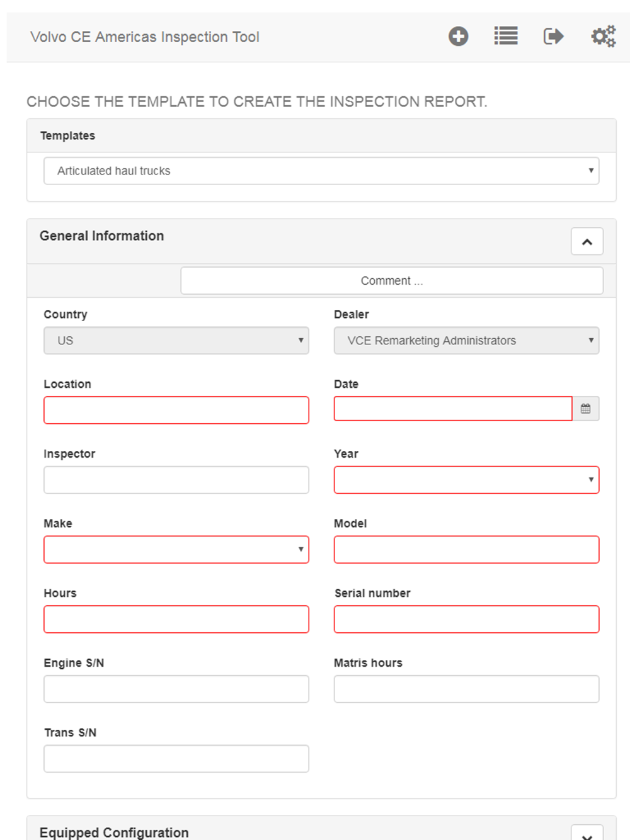Open the settings gears icon
The height and width of the screenshot is (840, 630).
603,37
